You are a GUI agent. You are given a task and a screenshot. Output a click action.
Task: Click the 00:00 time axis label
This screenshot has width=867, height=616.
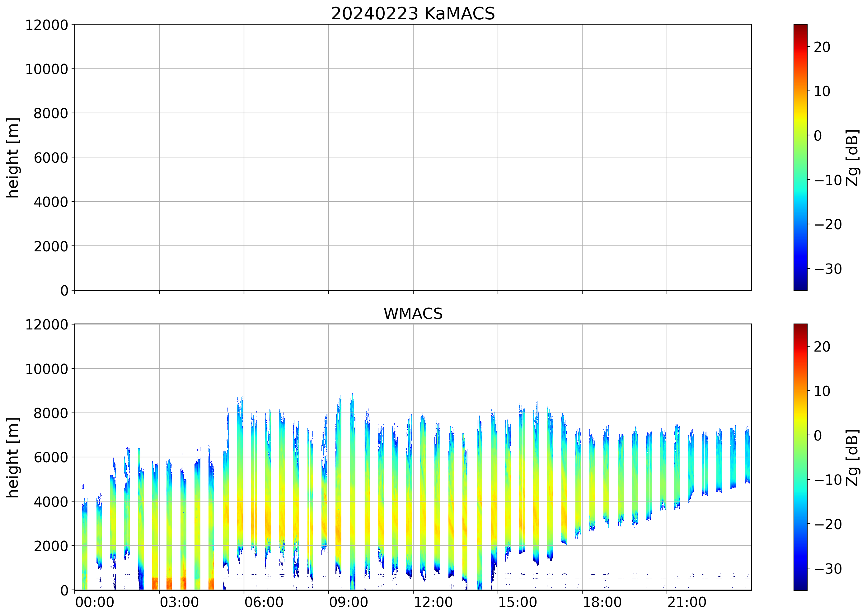click(x=95, y=602)
